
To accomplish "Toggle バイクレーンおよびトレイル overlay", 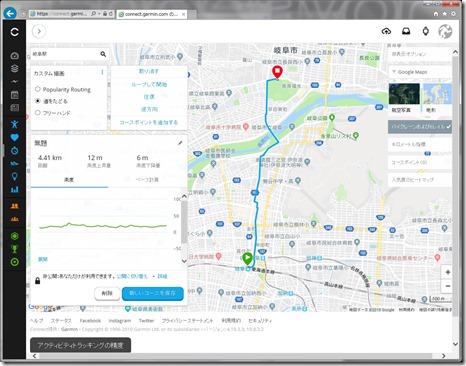I will pos(420,127).
